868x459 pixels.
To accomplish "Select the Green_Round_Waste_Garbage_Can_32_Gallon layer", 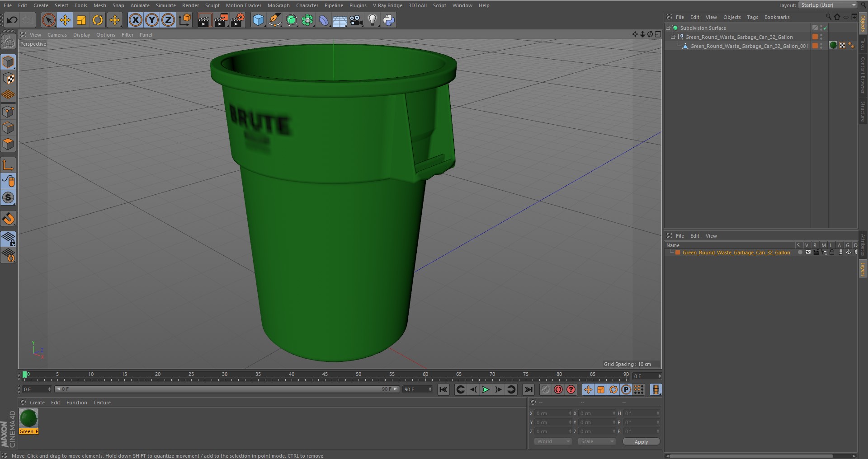I will click(x=736, y=253).
